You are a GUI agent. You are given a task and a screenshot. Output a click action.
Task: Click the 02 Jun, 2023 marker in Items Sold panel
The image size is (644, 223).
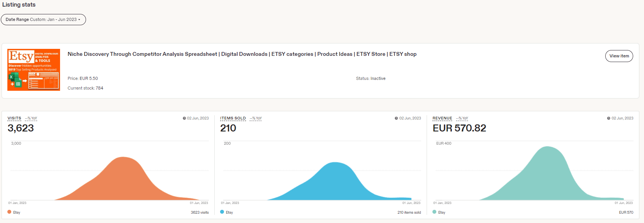408,118
